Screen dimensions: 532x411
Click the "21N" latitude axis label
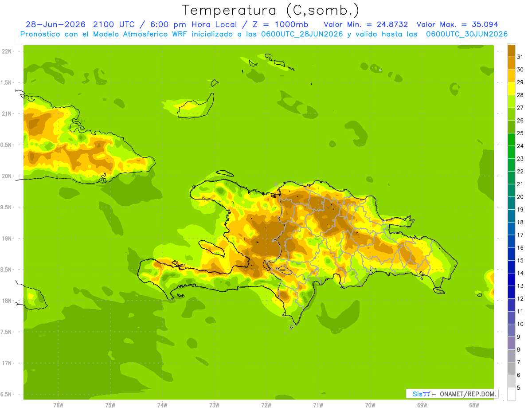pos(7,114)
